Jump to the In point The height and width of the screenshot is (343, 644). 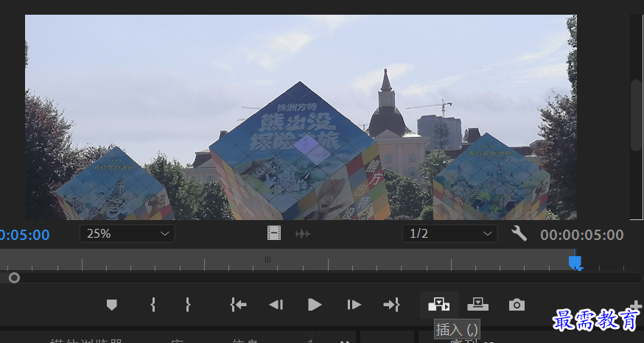pos(239,305)
